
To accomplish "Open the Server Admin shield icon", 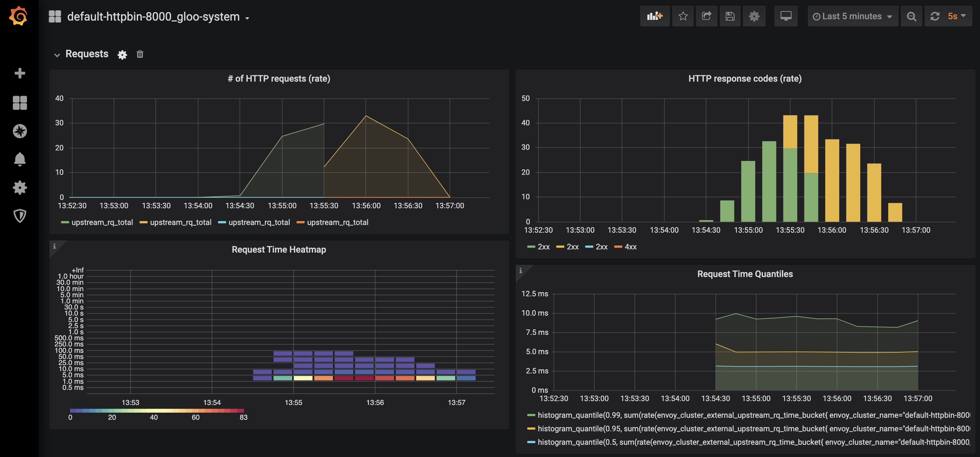I will (x=20, y=216).
